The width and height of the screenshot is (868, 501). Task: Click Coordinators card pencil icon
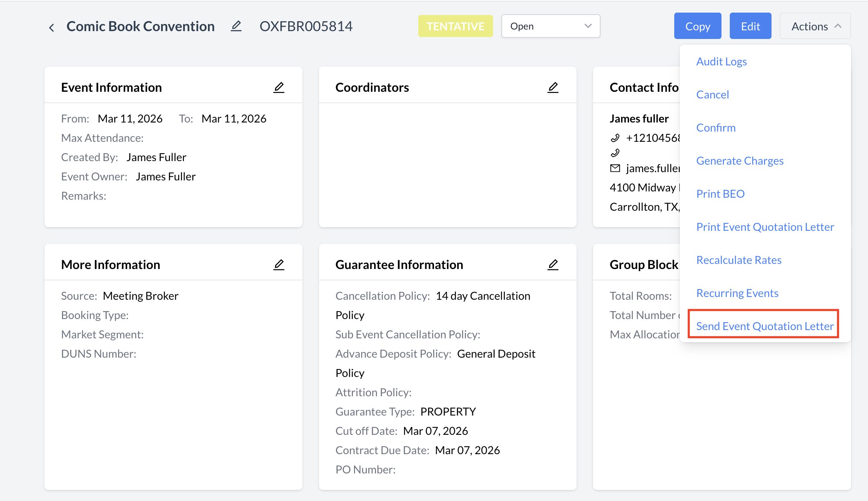pyautogui.click(x=553, y=87)
